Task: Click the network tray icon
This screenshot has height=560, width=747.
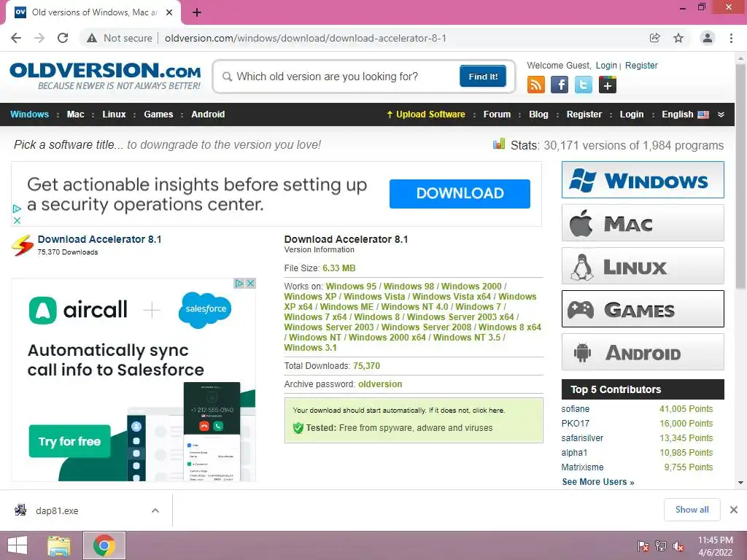Action: click(661, 546)
